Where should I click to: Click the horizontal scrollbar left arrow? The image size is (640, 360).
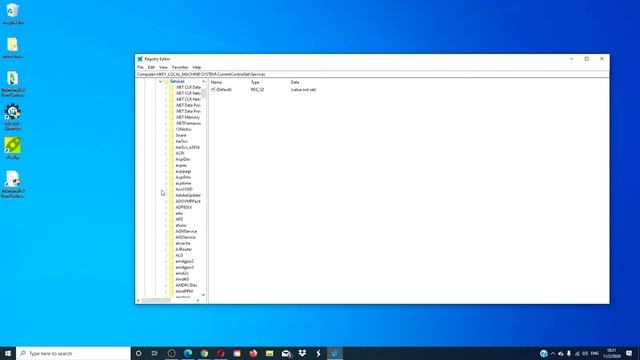(x=138, y=300)
